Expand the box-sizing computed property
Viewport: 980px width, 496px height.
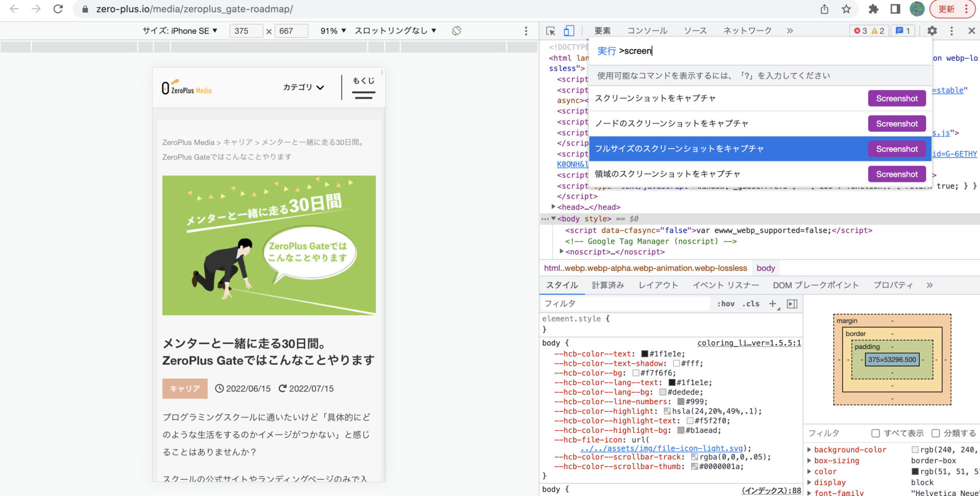click(809, 460)
